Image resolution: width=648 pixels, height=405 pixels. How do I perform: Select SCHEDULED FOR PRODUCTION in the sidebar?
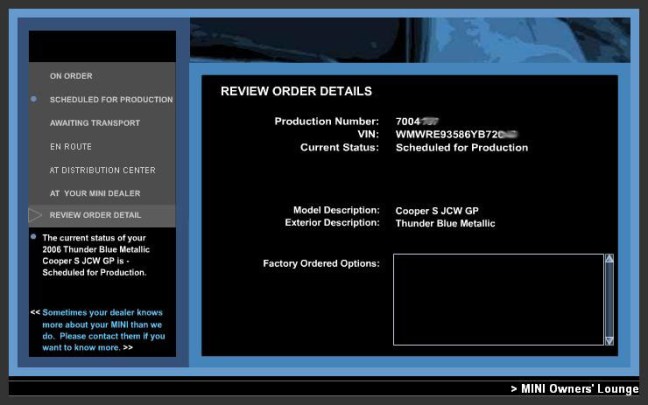(x=111, y=99)
